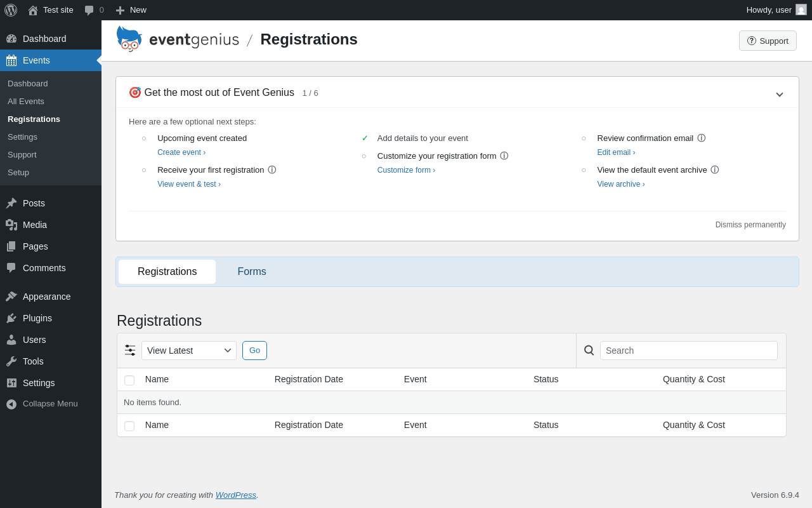Click the Event Genius mascot logo
812x508 pixels.
(129, 39)
